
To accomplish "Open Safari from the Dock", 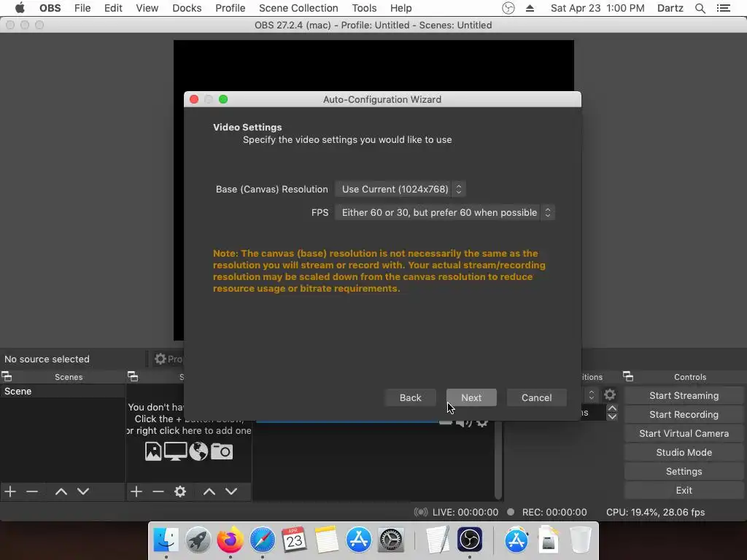I will (x=263, y=540).
